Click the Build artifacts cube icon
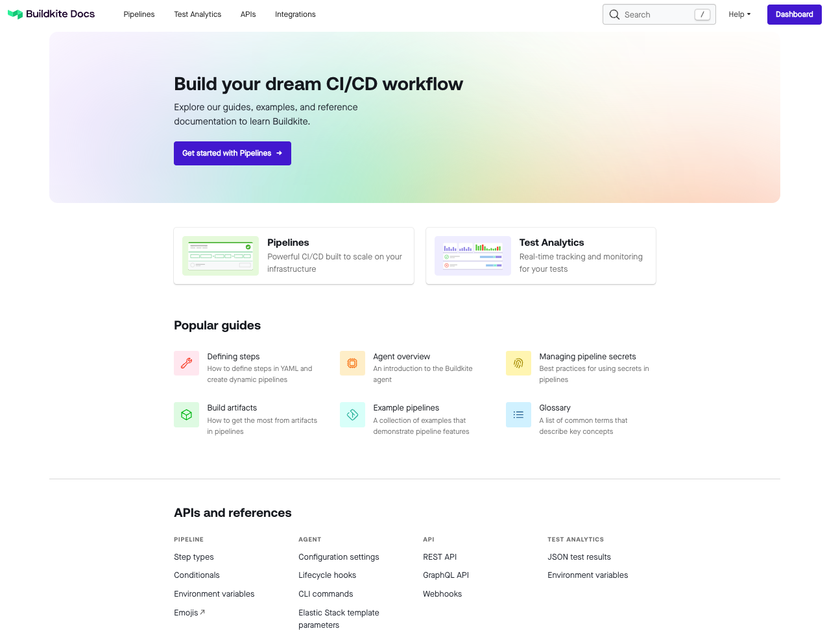This screenshot has width=827, height=644. (186, 414)
